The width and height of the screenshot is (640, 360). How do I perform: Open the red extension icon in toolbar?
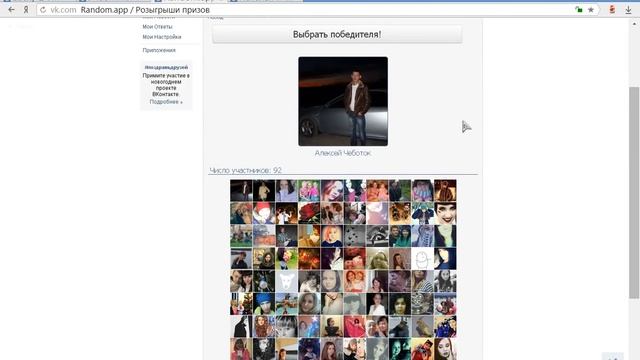coord(612,9)
